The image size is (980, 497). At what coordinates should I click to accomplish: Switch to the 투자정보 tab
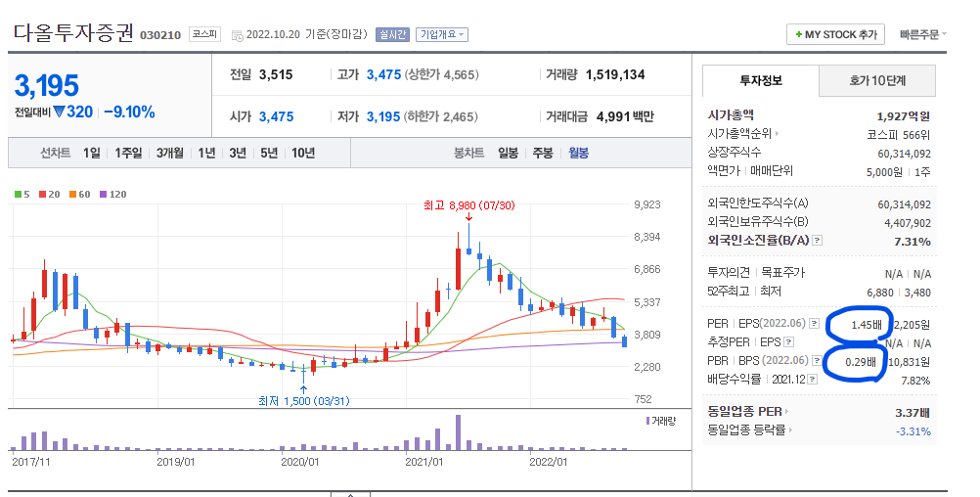point(761,80)
